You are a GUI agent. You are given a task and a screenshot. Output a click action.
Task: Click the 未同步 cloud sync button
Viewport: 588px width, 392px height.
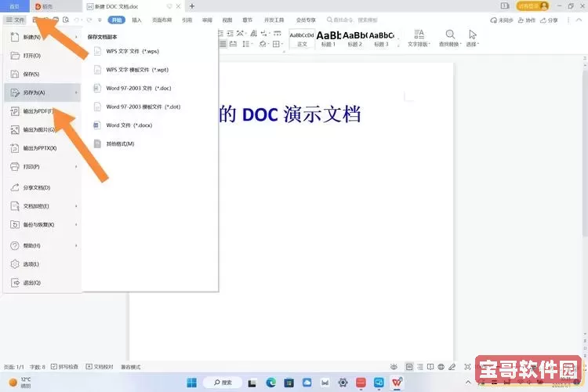click(x=502, y=20)
